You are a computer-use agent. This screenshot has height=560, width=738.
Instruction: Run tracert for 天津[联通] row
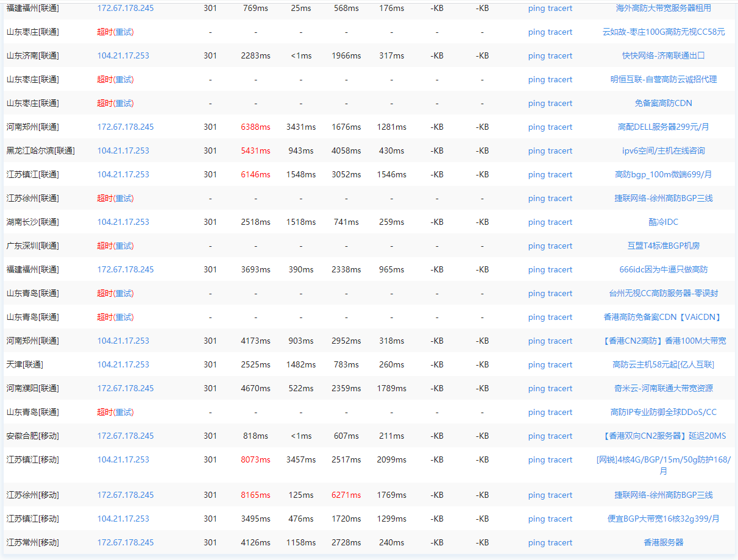click(561, 365)
